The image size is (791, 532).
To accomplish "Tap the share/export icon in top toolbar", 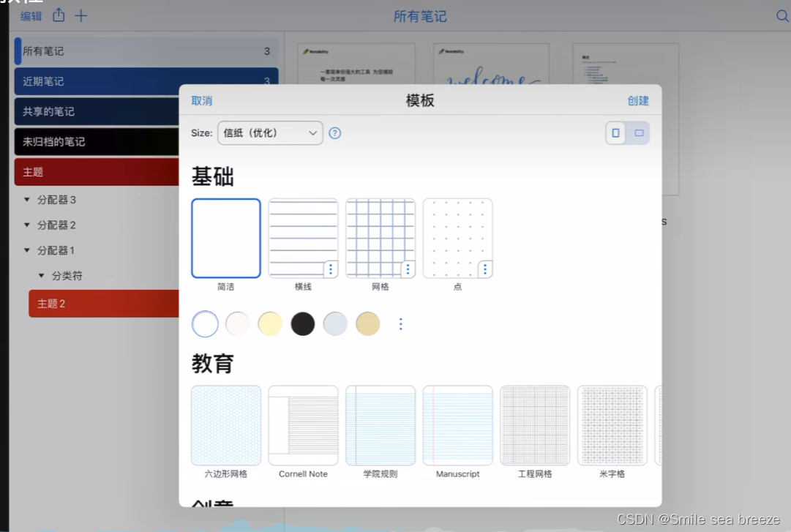I will (x=59, y=15).
